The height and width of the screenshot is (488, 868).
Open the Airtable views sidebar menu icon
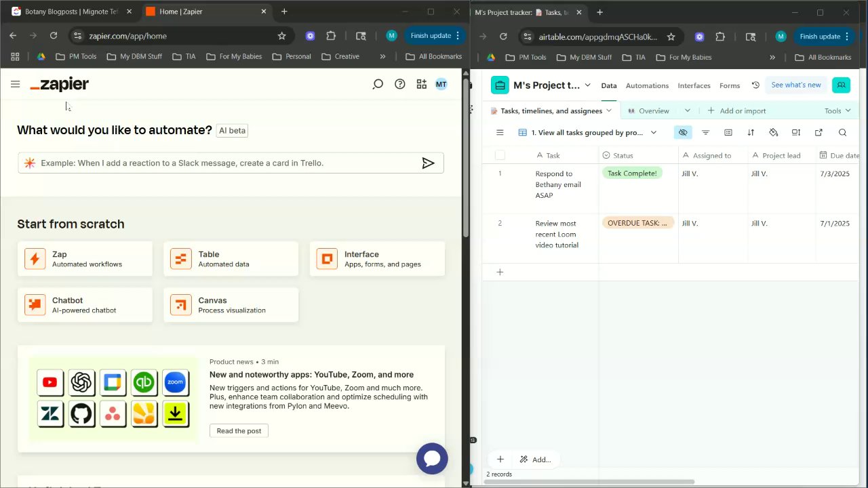pos(500,133)
